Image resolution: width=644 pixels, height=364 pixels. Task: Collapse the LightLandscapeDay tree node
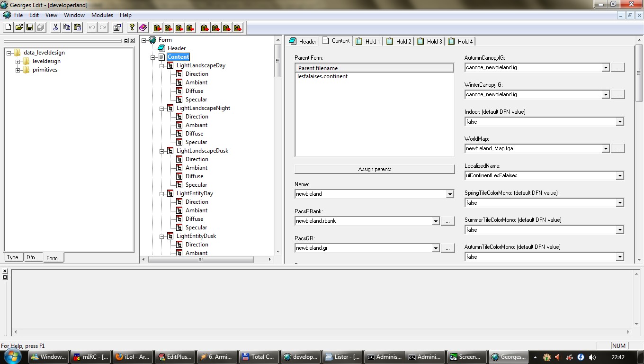(161, 65)
